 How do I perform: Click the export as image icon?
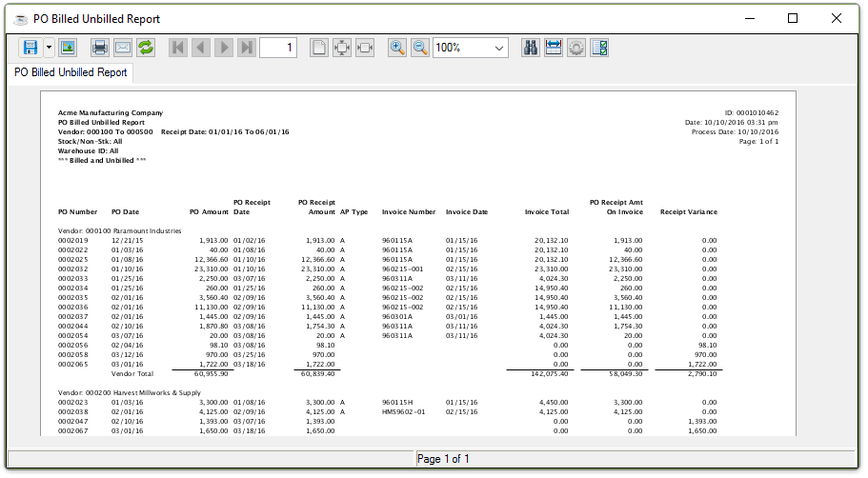point(68,48)
